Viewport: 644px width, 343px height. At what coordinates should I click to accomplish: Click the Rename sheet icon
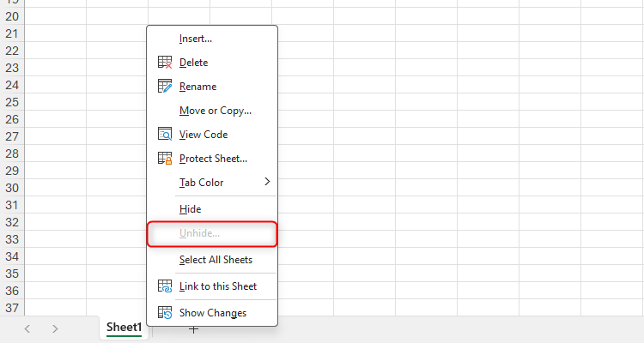coord(165,87)
